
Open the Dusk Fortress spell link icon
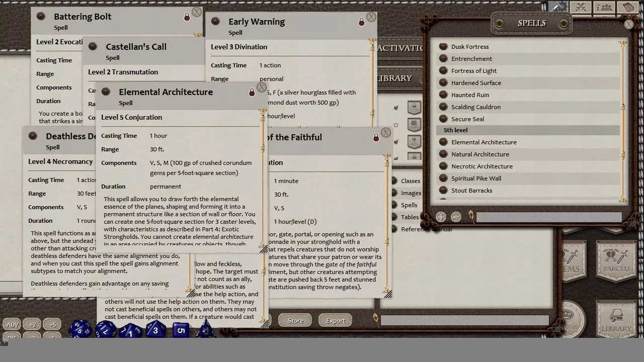click(x=443, y=47)
